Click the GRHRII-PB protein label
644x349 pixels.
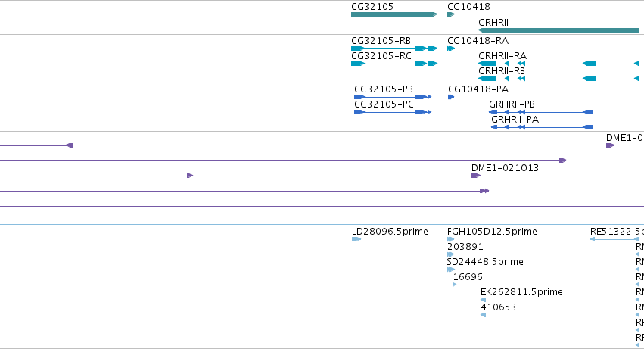[512, 104]
